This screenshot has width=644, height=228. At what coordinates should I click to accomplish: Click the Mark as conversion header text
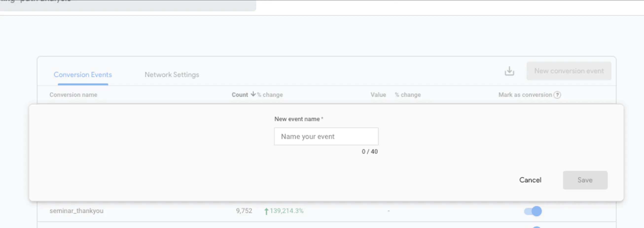click(525, 95)
